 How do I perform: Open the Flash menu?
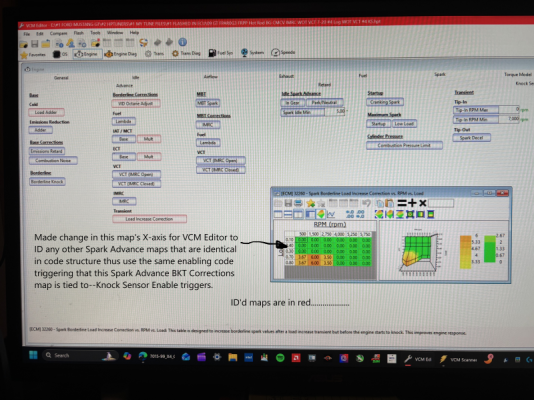(x=78, y=33)
